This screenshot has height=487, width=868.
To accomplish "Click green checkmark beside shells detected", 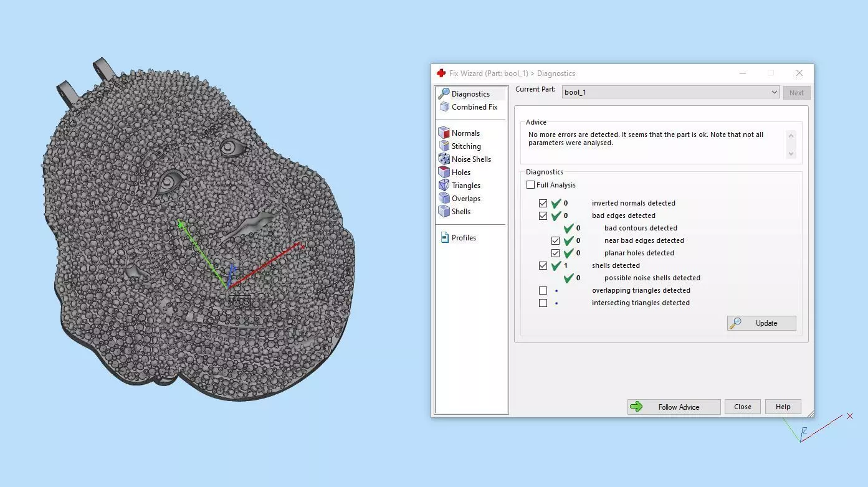I will tap(556, 265).
